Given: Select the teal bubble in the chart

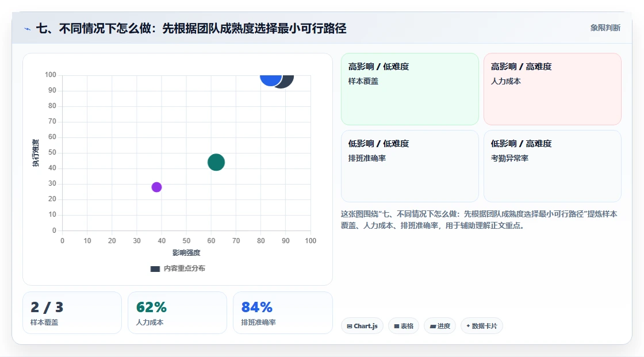Looking at the screenshot, I should click(x=216, y=162).
